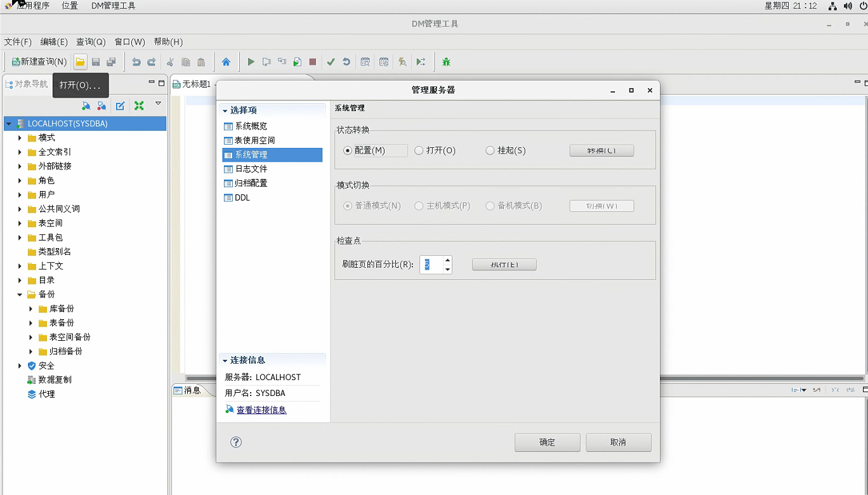Image resolution: width=868 pixels, height=495 pixels.
Task: Open the object navigation view menu chevron
Action: (158, 104)
